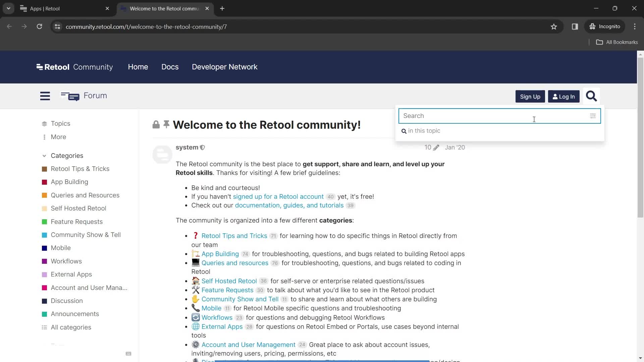View site information icon in address bar
The width and height of the screenshot is (644, 362).
(57, 26)
